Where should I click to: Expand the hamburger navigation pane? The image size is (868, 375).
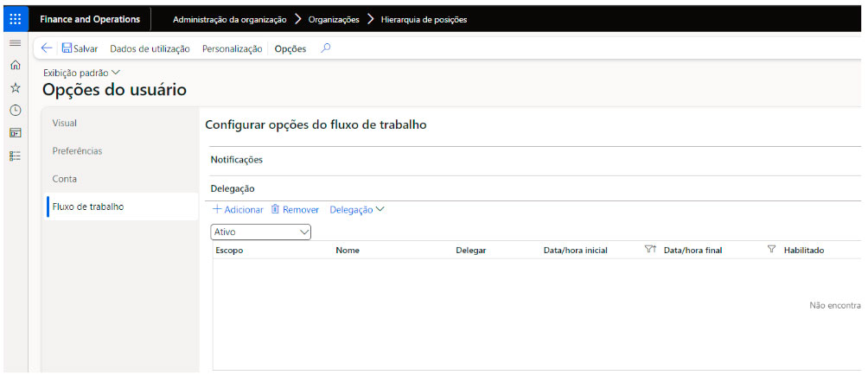(x=15, y=43)
